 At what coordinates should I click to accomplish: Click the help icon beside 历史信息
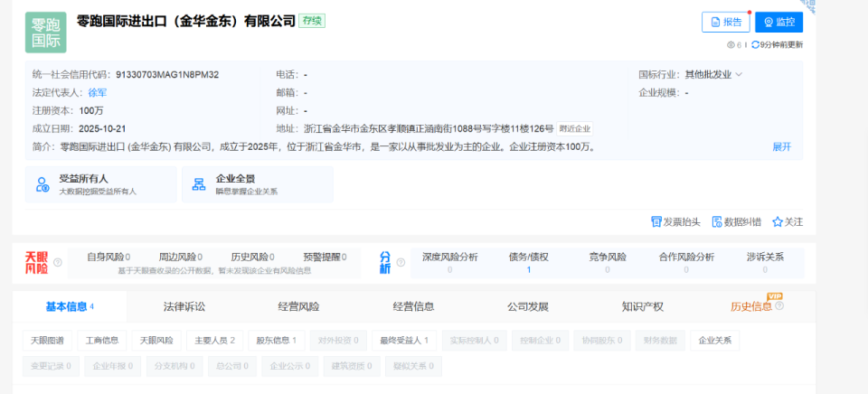tap(779, 306)
